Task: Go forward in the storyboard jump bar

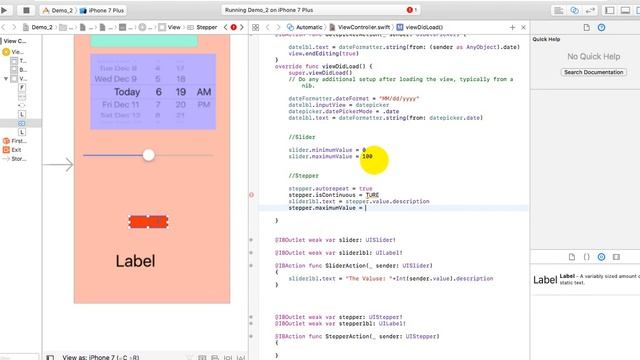Action: coord(14,27)
